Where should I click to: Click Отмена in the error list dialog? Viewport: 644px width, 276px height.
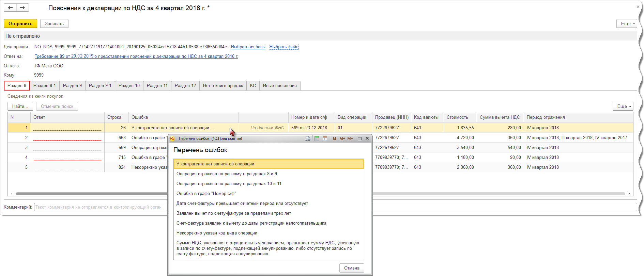352,268
